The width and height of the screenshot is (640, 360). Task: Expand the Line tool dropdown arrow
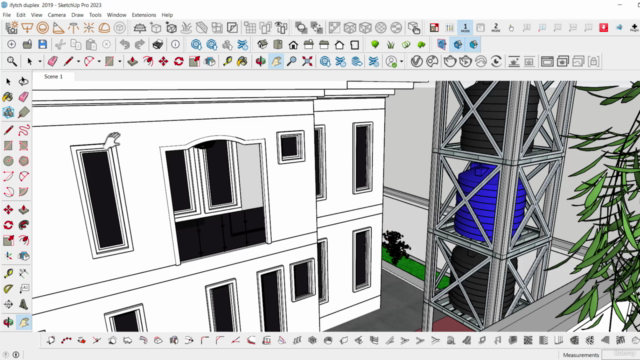click(78, 62)
